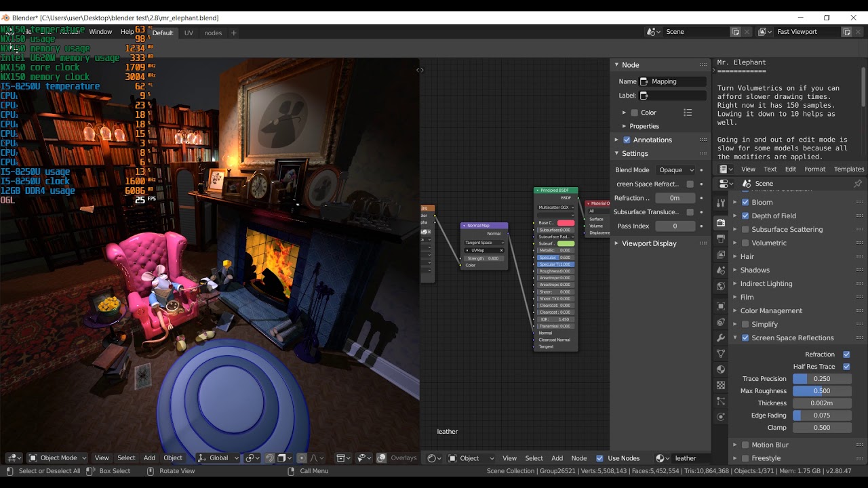Click the text editor type icon
This screenshot has width=868, height=488.
[725, 169]
